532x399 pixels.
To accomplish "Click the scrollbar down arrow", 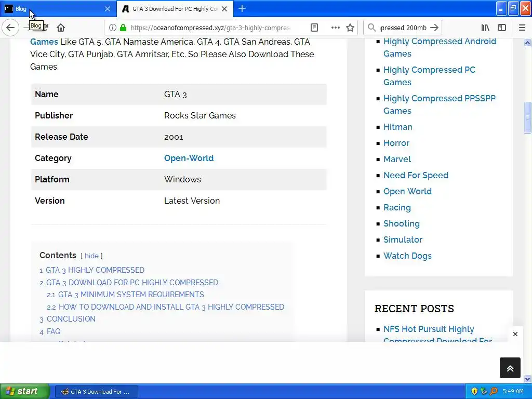I will 527,379.
